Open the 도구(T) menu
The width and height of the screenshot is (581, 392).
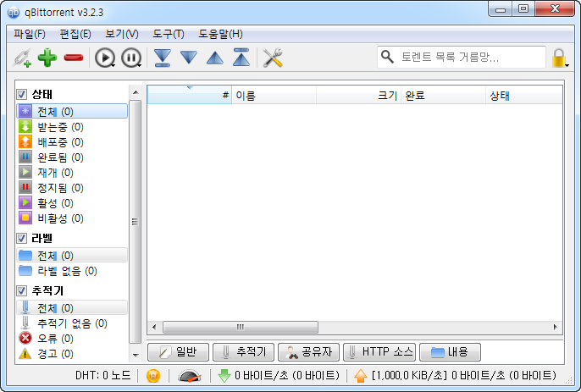pos(169,34)
